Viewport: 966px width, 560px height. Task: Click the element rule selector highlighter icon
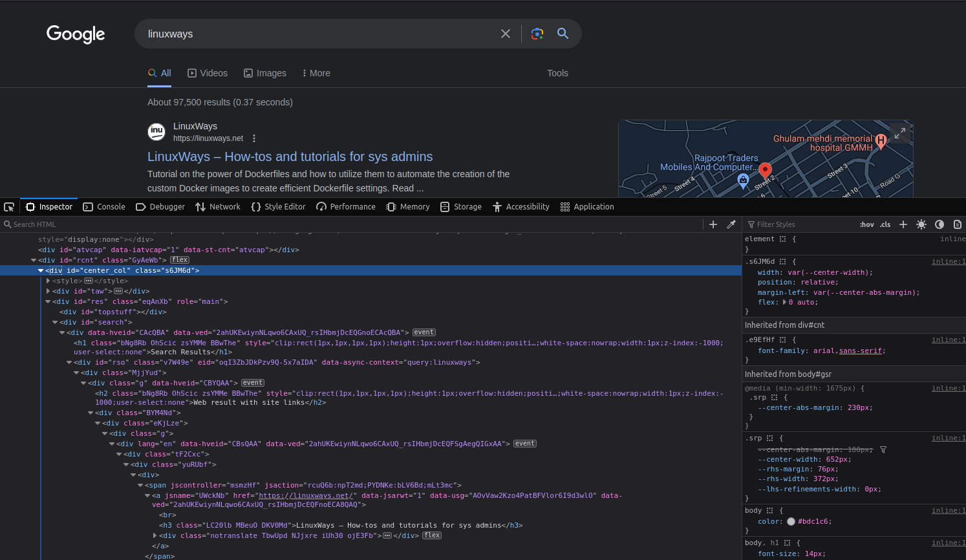click(x=782, y=239)
